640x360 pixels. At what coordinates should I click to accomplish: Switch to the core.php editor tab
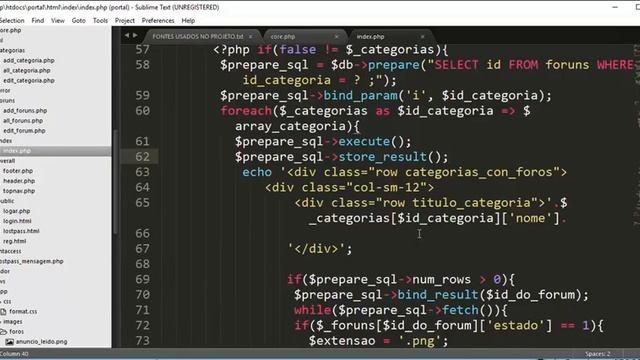282,37
